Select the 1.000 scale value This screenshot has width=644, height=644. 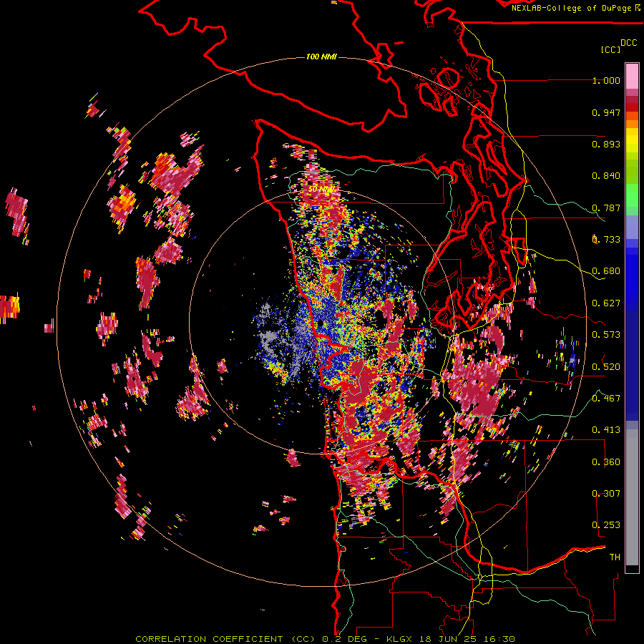point(606,80)
